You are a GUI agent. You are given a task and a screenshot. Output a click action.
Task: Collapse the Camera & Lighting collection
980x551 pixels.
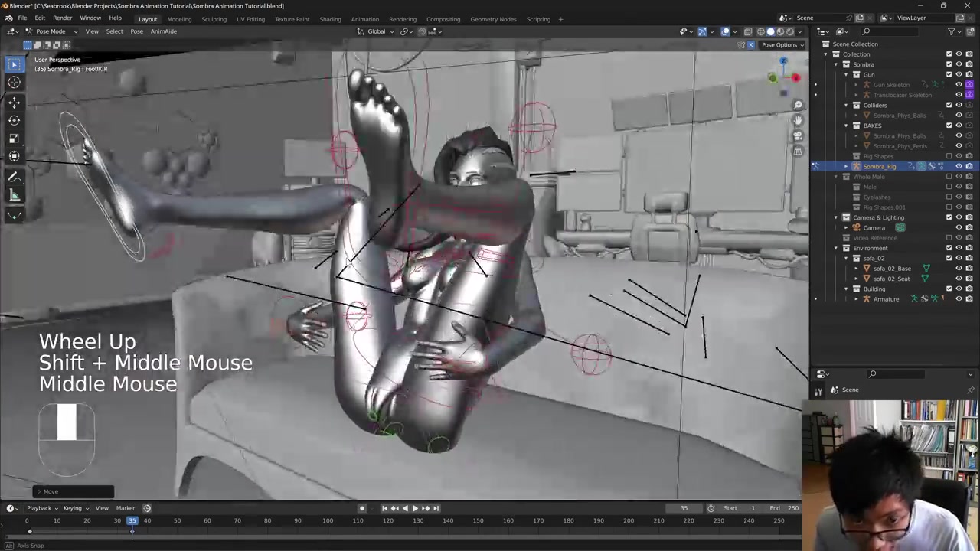(x=836, y=217)
